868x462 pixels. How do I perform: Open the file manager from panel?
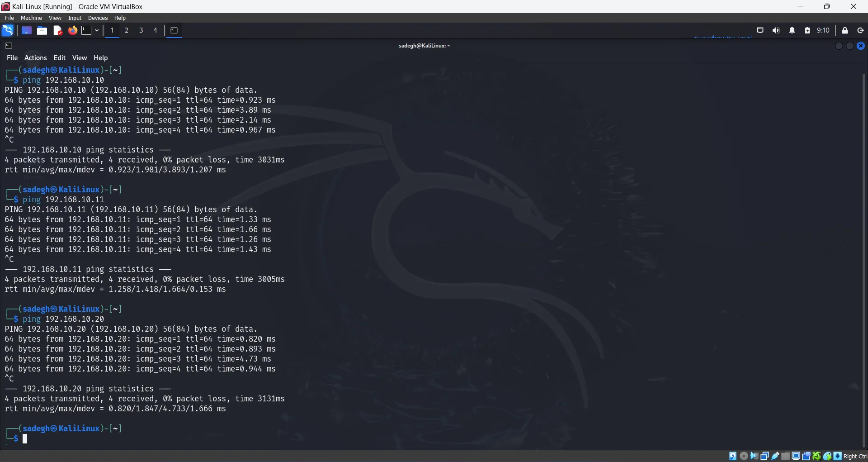tap(42, 30)
